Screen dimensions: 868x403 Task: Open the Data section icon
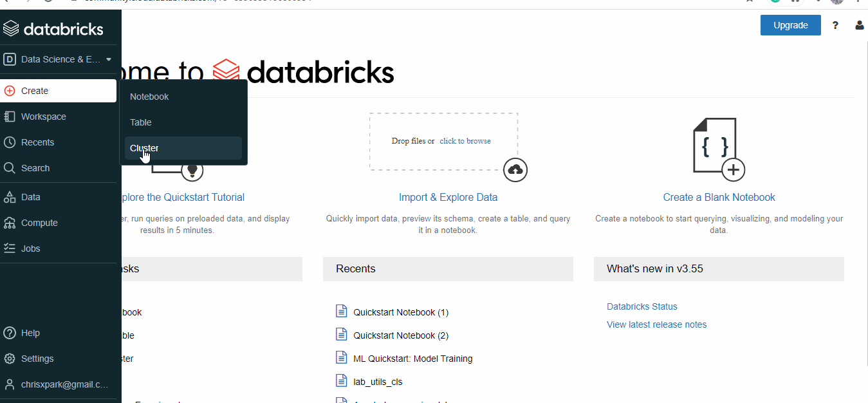pyautogui.click(x=10, y=197)
